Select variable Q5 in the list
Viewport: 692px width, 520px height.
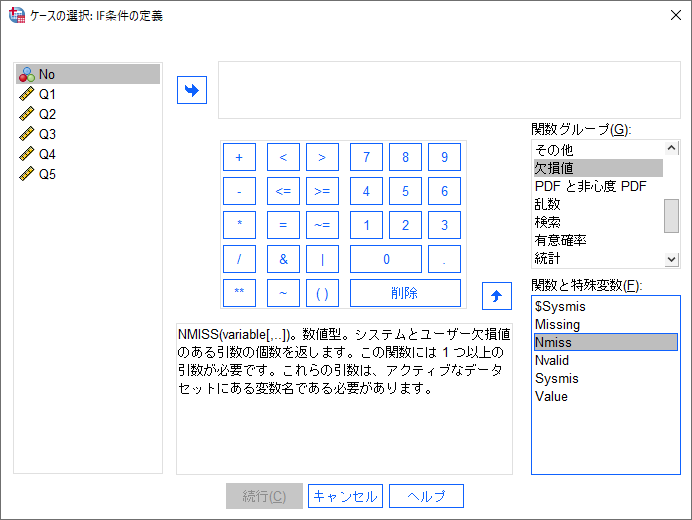tap(88, 174)
